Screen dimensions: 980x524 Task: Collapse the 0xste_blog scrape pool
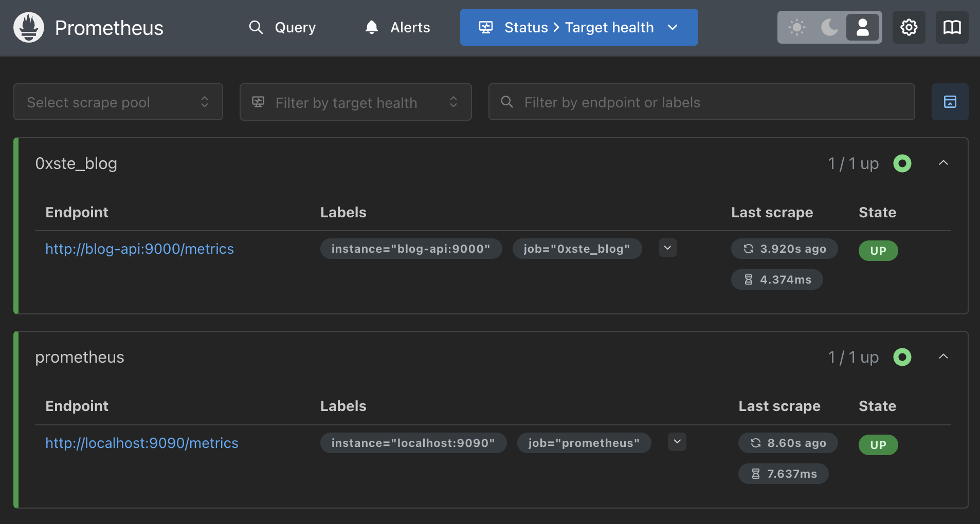pyautogui.click(x=943, y=163)
